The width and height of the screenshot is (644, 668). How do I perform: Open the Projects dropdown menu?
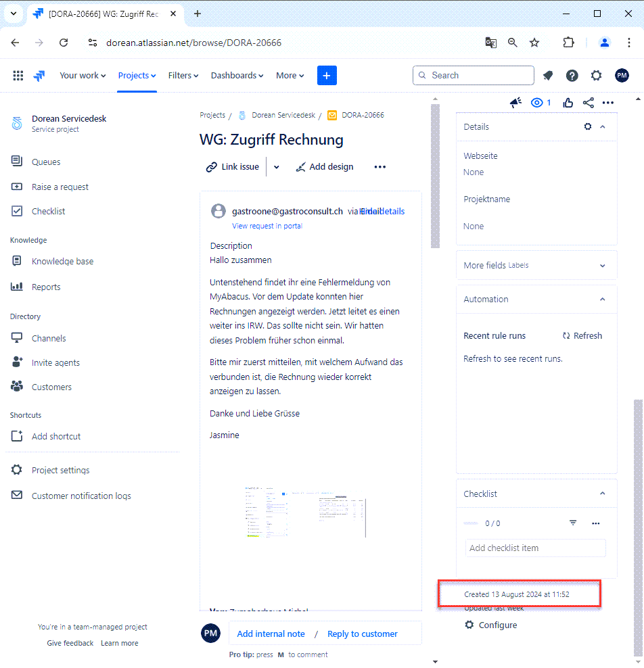click(x=137, y=76)
